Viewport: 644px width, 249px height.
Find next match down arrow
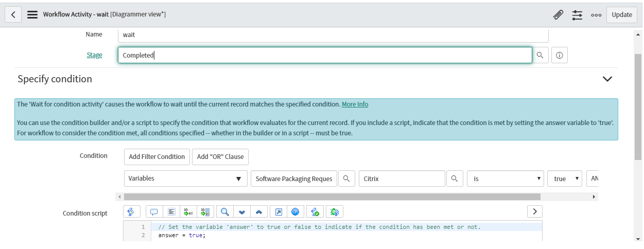point(242,211)
